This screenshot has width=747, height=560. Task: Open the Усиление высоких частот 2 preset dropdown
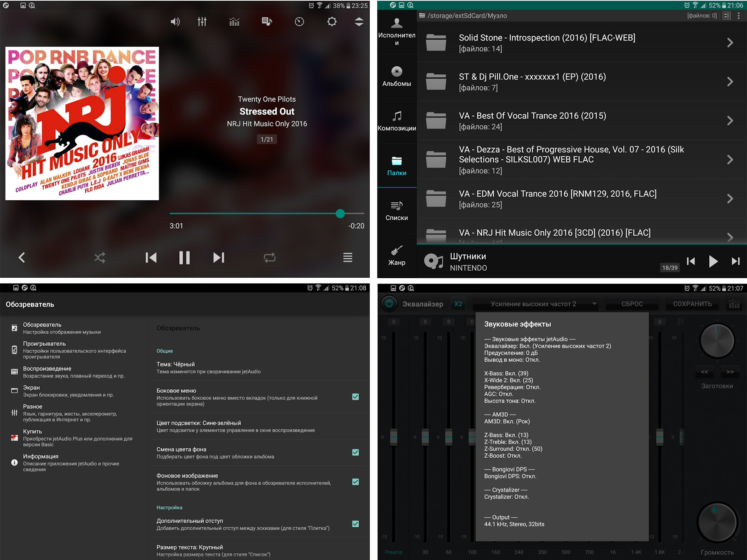535,304
